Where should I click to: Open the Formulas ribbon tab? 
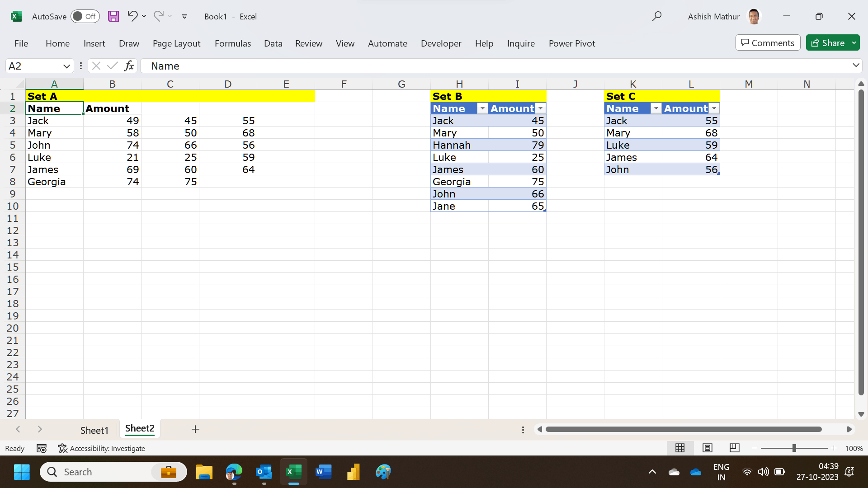(232, 43)
